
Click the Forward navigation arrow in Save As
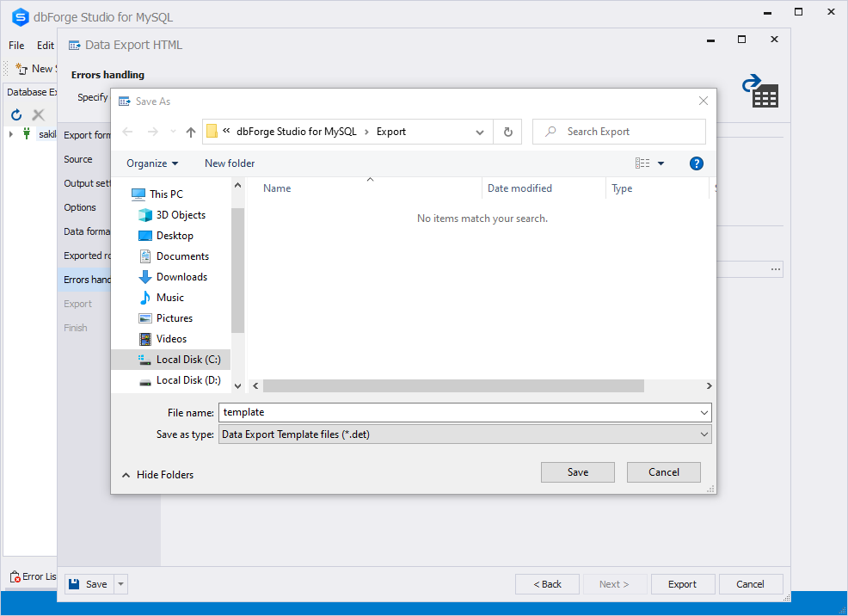point(153,132)
